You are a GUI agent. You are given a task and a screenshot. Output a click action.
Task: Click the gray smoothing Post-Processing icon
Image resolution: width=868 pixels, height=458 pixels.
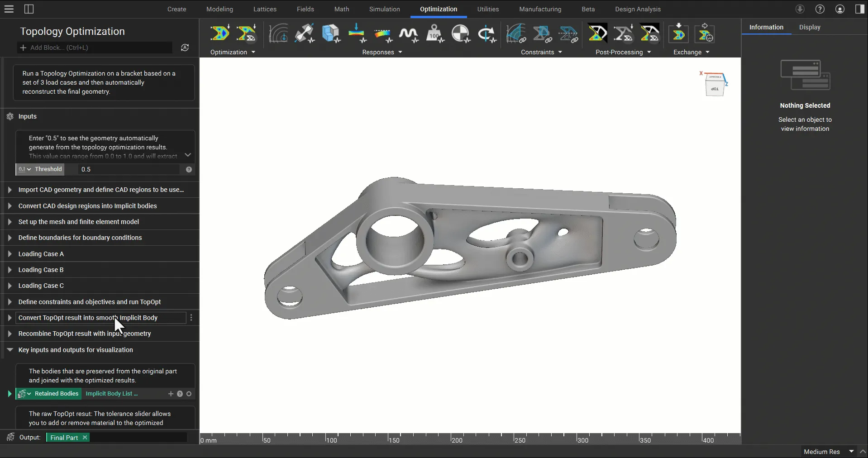click(624, 33)
